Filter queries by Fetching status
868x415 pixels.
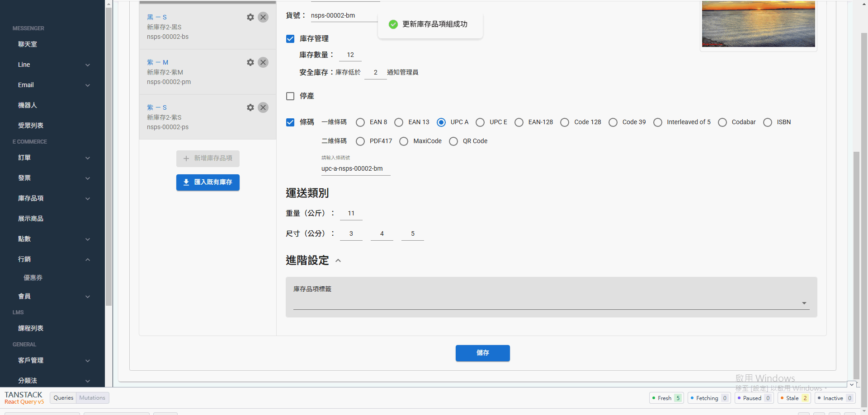709,398
